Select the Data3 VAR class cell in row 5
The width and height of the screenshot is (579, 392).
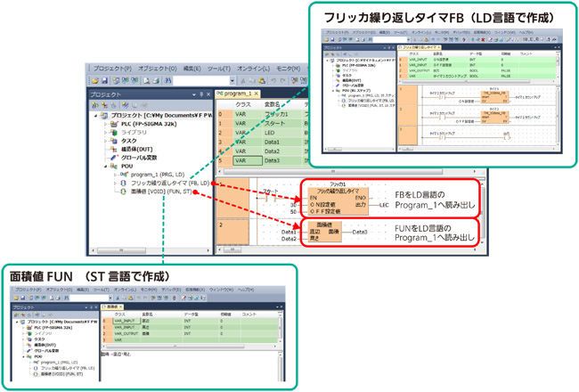[x=243, y=161]
